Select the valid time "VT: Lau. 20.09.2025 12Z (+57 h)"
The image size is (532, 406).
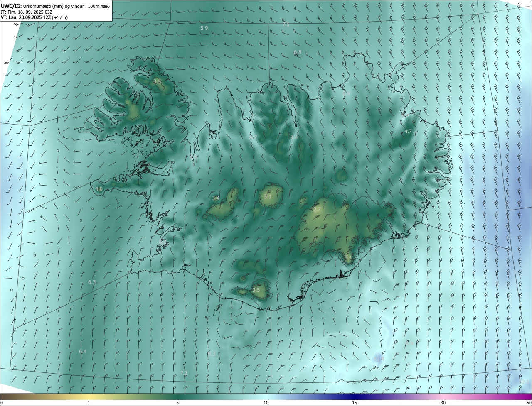click(x=34, y=17)
